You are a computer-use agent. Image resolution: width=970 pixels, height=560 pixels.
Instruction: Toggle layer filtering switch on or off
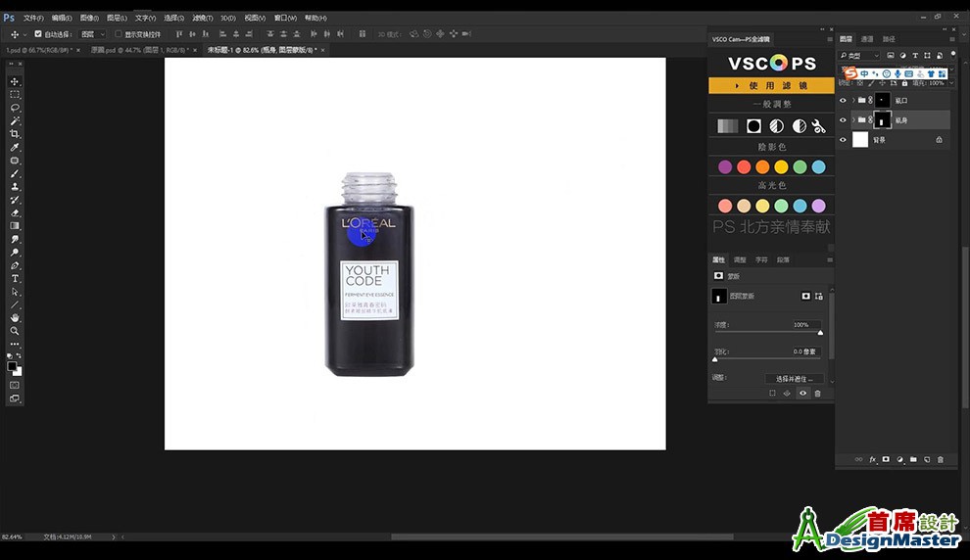coord(953,55)
